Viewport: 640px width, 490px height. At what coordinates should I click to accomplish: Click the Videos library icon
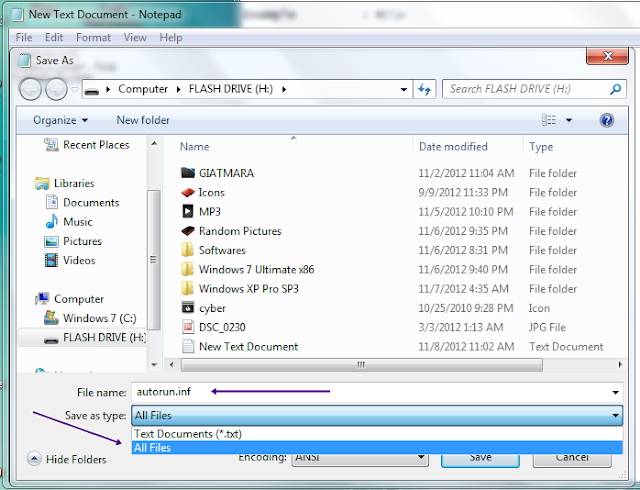pyautogui.click(x=51, y=261)
